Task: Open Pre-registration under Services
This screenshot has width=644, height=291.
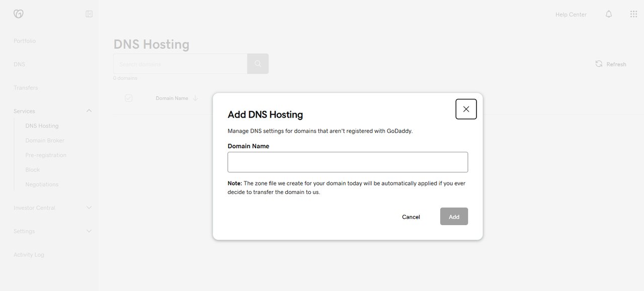Action: click(x=46, y=155)
